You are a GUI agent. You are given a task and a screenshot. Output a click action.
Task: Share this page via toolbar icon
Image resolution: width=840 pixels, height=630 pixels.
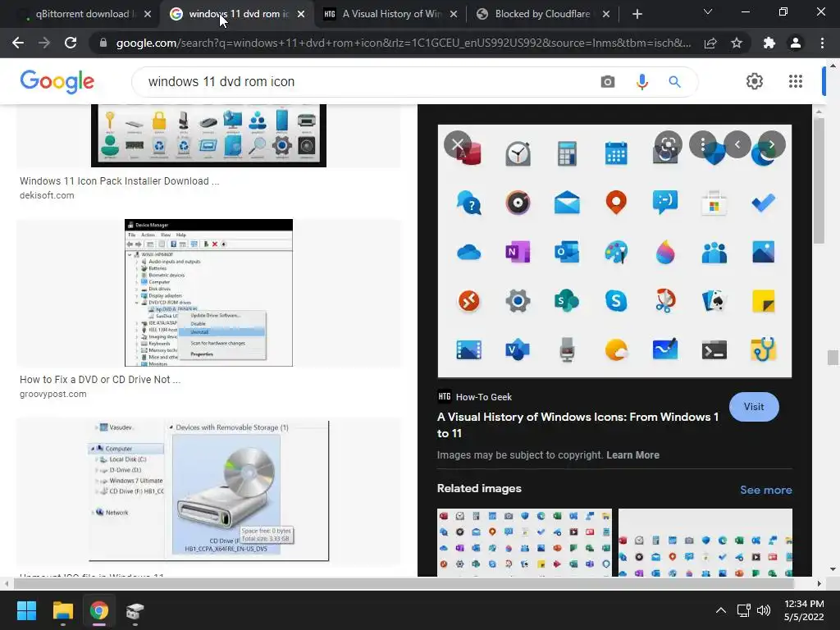pyautogui.click(x=710, y=43)
